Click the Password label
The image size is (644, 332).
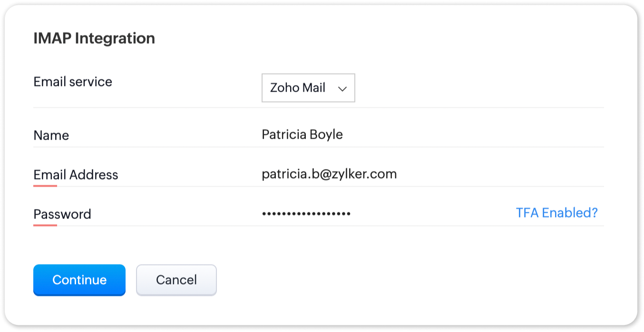(62, 214)
